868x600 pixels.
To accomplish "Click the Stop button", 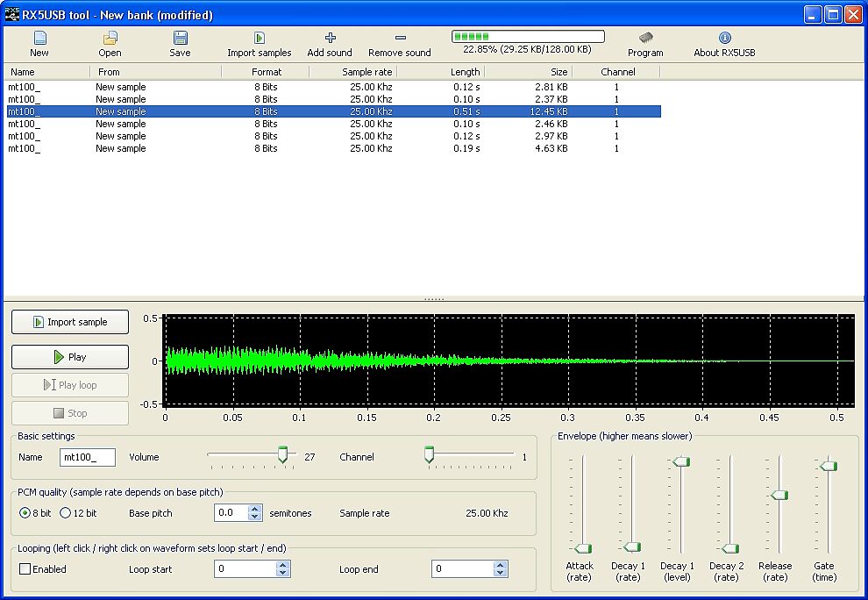I will 70,413.
